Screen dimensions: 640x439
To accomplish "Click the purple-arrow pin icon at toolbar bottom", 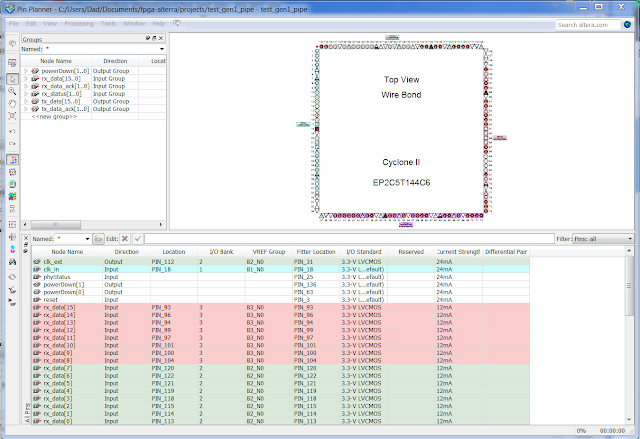I will 12,302.
